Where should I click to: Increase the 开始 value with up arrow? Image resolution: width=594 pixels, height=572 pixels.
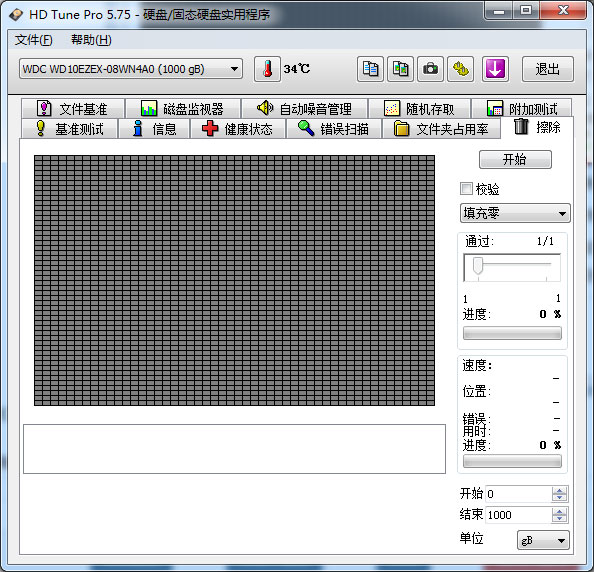click(x=560, y=490)
